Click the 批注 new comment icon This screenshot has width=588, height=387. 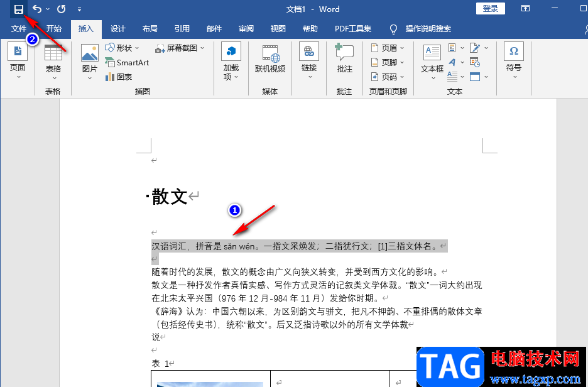(344, 52)
